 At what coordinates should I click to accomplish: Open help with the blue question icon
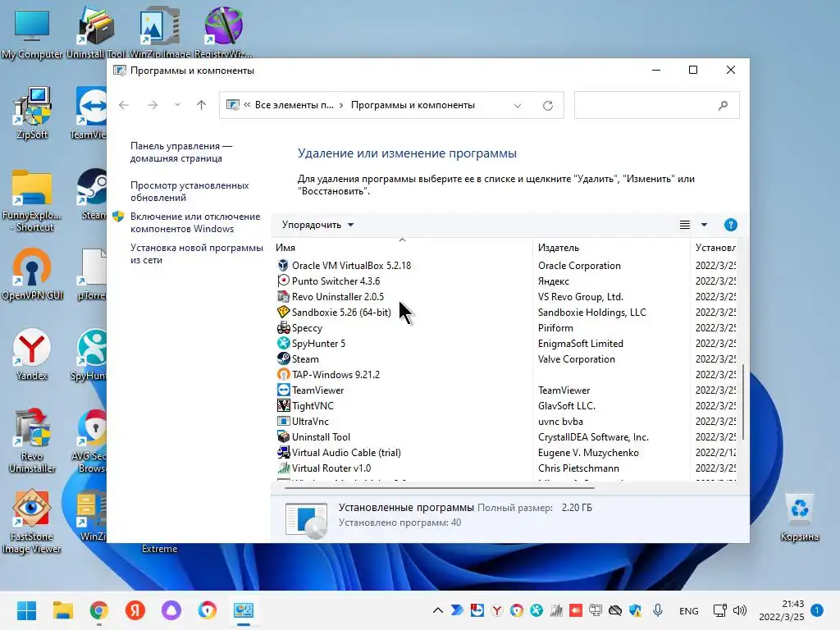730,225
